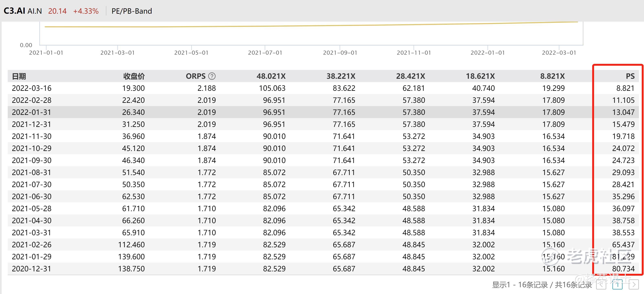Screen dimensions: 644x294
Task: Go to next page arrow in pagination
Action: [x=634, y=284]
